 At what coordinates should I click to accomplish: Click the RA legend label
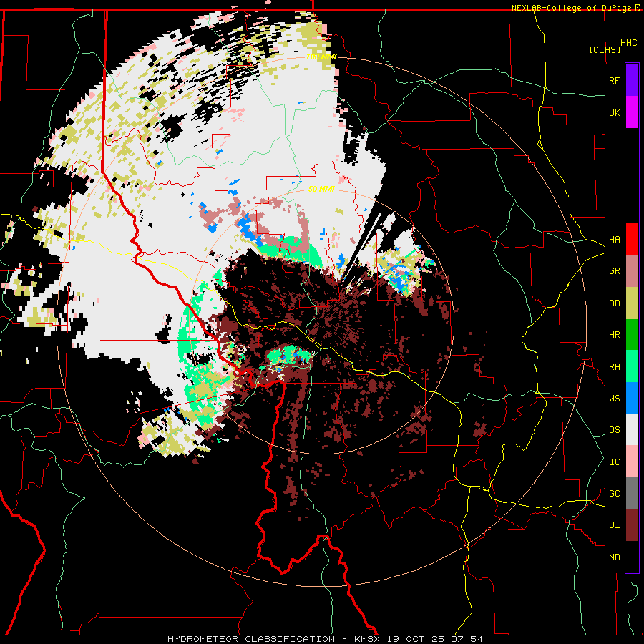(614, 367)
